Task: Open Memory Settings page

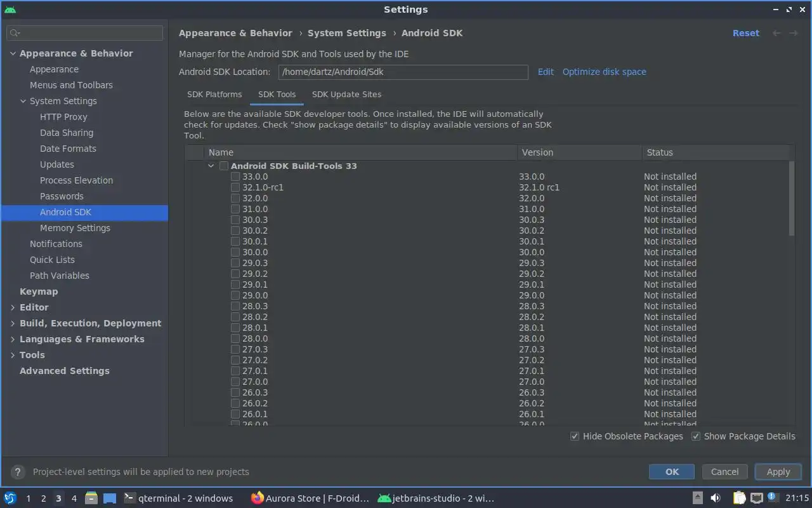Action: 75,228
